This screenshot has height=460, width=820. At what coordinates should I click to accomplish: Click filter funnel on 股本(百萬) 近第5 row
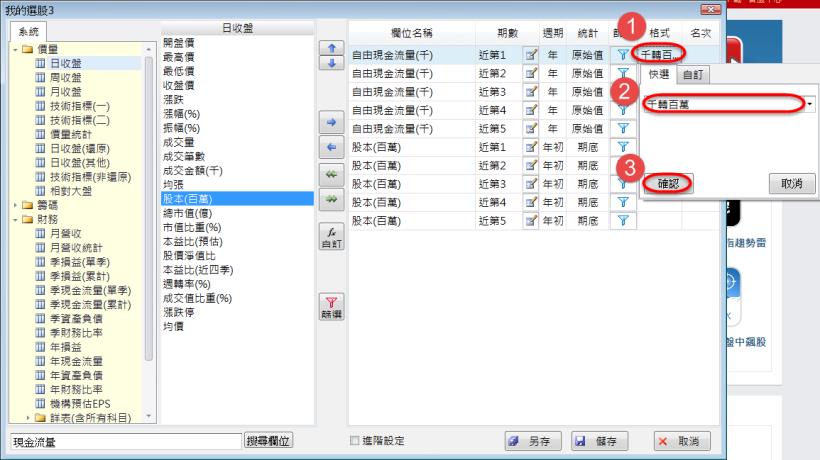[623, 221]
